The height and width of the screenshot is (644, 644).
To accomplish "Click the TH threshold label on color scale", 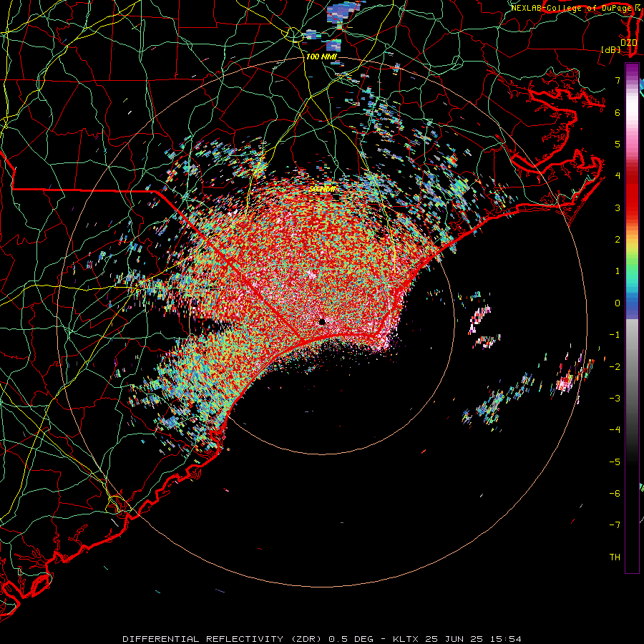I will (x=615, y=557).
